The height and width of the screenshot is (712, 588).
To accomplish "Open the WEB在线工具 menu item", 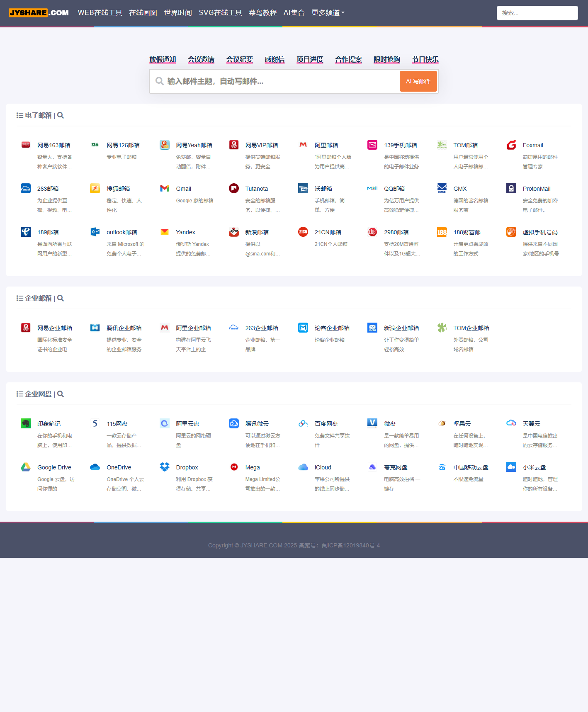I will pos(100,13).
